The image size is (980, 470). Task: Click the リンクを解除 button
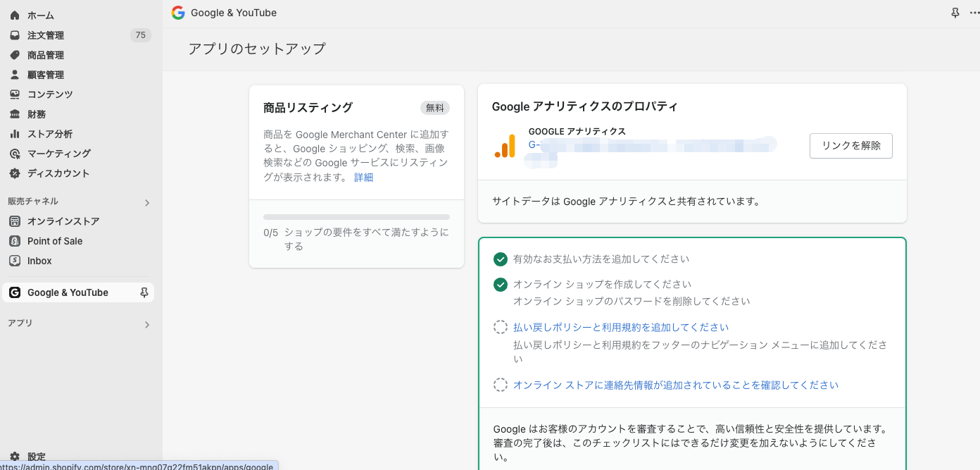[851, 146]
